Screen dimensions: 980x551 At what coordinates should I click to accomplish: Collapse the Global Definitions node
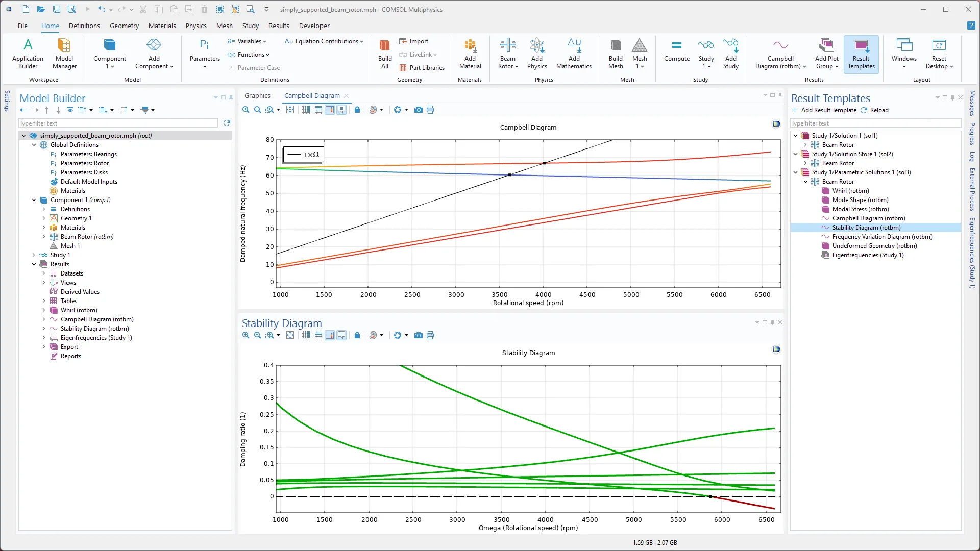point(34,145)
